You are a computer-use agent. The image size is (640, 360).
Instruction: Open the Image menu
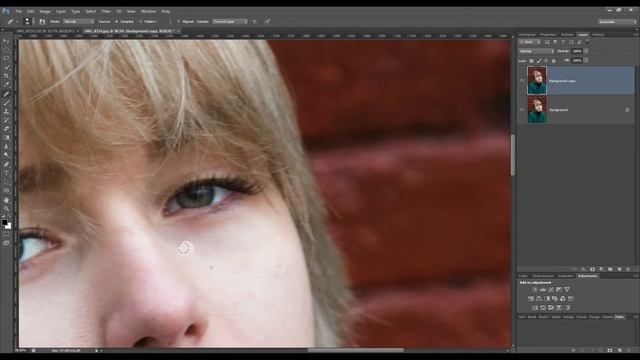point(45,11)
